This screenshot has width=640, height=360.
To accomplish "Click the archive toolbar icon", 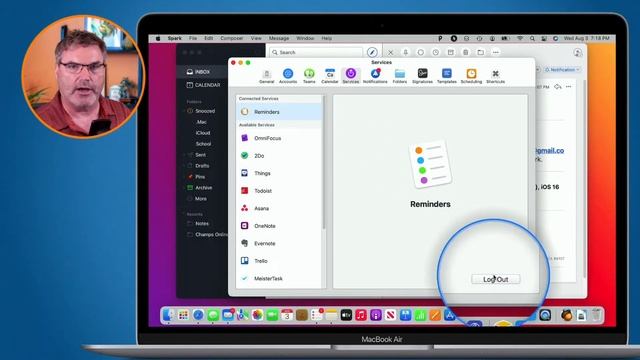I will pyautogui.click(x=451, y=52).
